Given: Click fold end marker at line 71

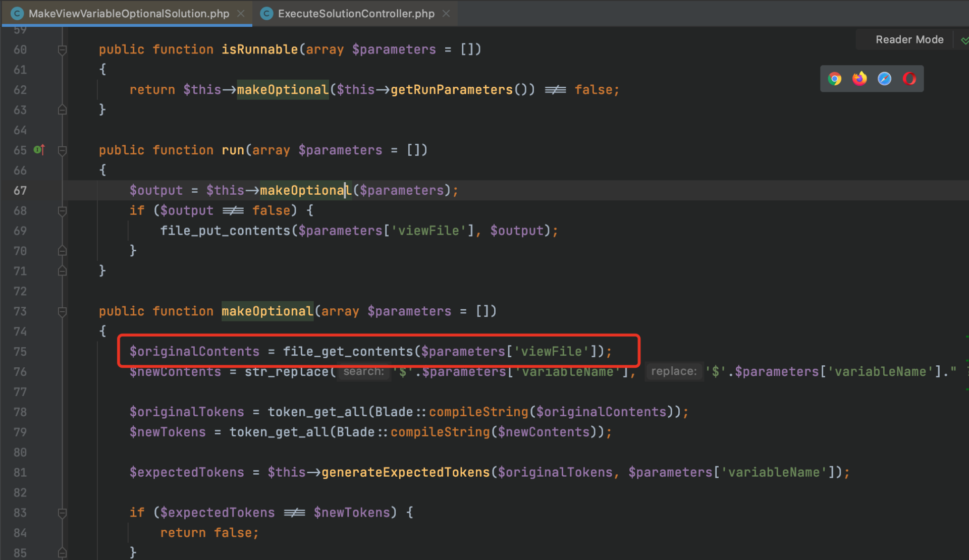Looking at the screenshot, I should click(x=62, y=271).
